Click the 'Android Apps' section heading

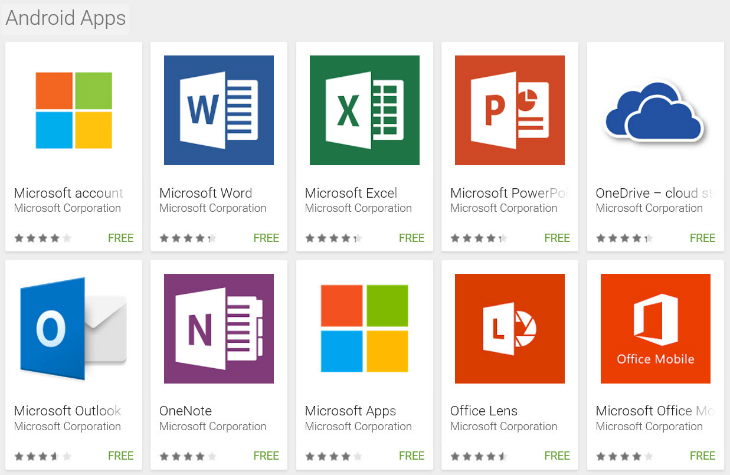66,18
